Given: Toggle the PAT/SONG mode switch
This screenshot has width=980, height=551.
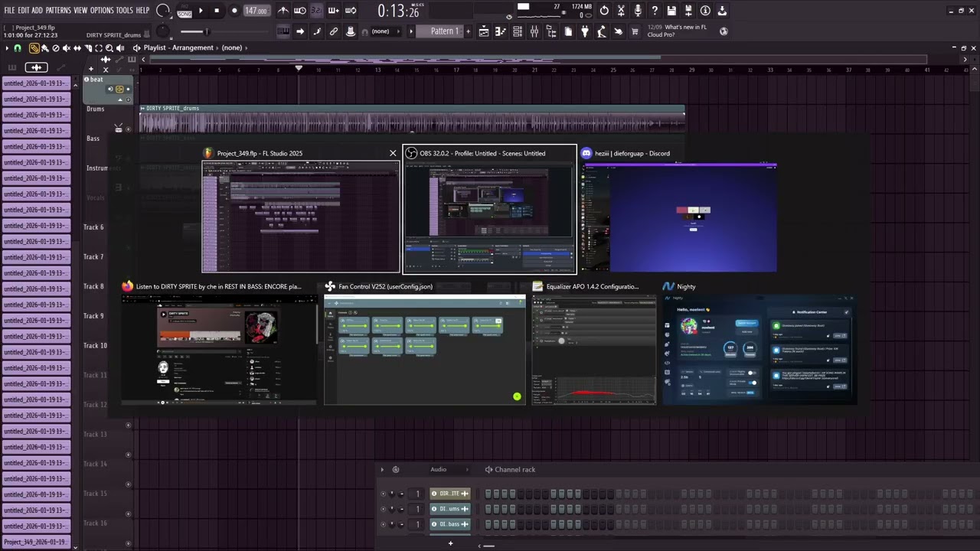Looking at the screenshot, I should [185, 11].
